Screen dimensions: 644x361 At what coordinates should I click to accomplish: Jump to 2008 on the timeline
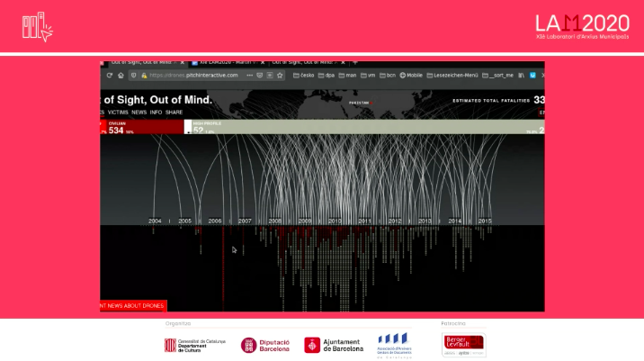[274, 221]
